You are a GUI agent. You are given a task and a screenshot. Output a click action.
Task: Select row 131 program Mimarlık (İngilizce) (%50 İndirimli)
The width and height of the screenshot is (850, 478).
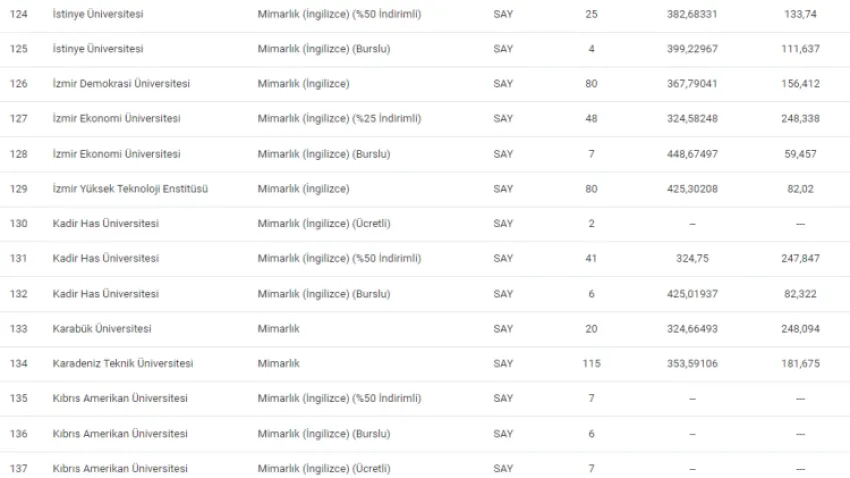(339, 258)
